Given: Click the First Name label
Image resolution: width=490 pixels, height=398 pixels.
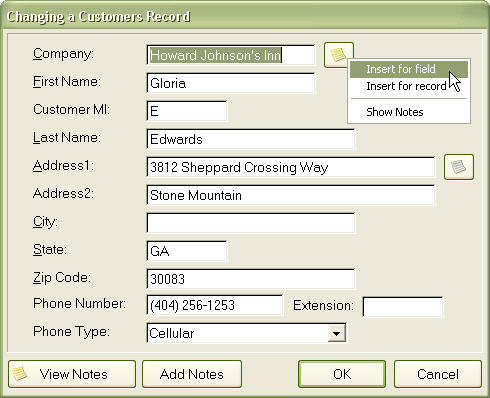Looking at the screenshot, I should coord(66,82).
